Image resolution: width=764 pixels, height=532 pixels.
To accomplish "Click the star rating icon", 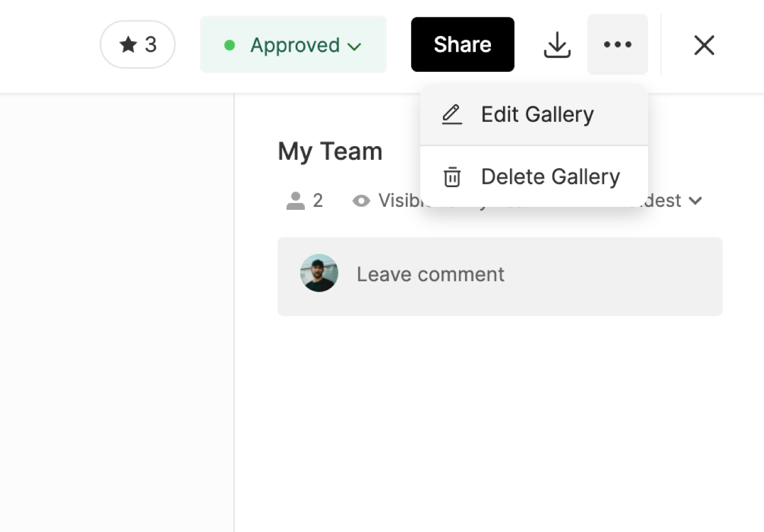I will pos(128,45).
